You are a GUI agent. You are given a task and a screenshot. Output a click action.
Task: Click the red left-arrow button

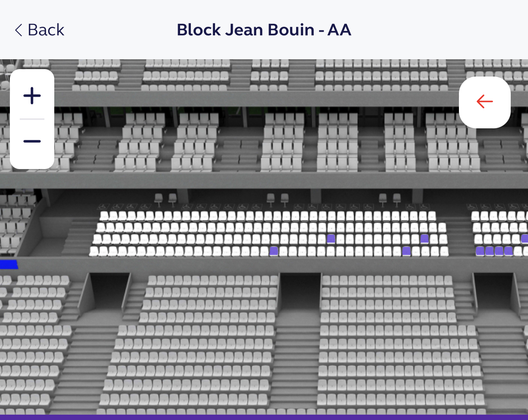click(485, 102)
